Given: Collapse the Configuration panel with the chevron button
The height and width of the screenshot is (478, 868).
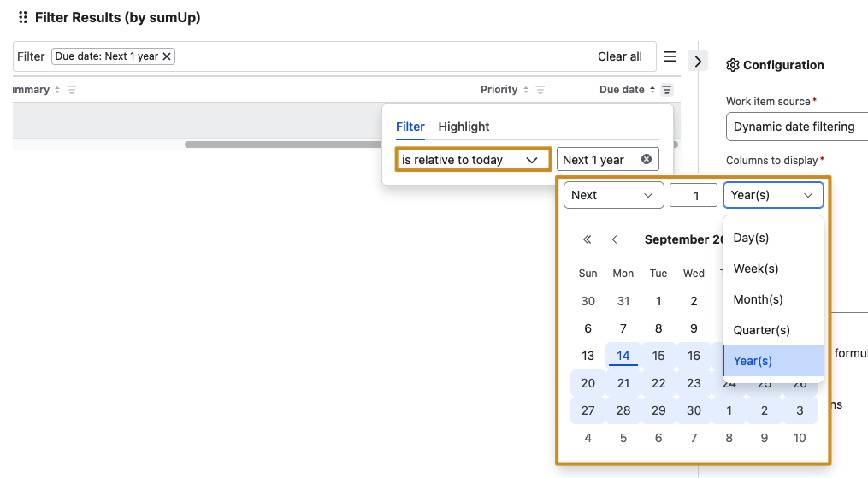Looking at the screenshot, I should (698, 62).
